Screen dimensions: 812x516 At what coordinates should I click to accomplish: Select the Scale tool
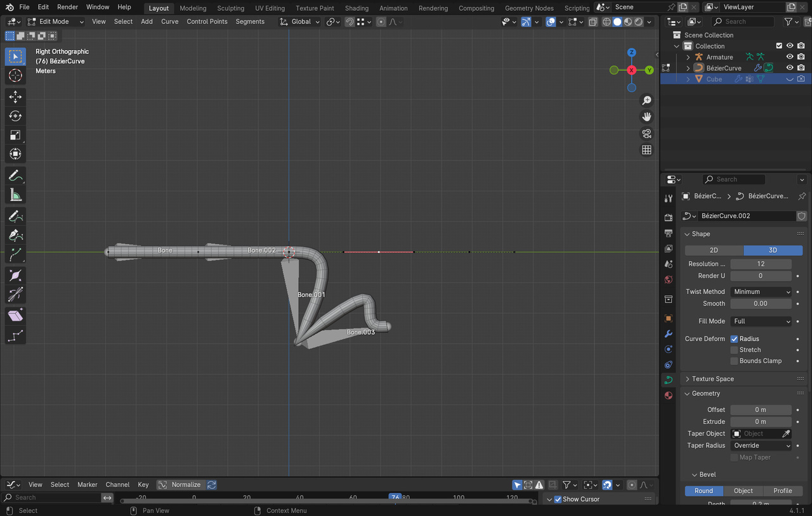tap(15, 135)
